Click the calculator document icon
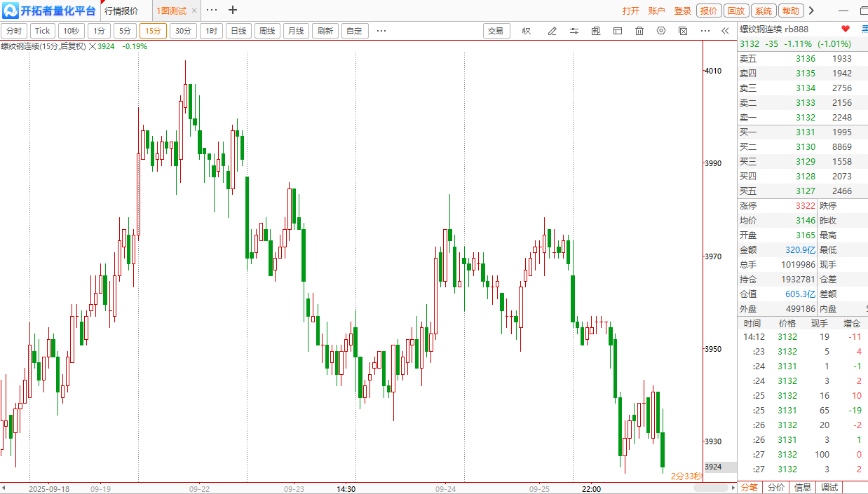868x494 pixels. point(596,31)
